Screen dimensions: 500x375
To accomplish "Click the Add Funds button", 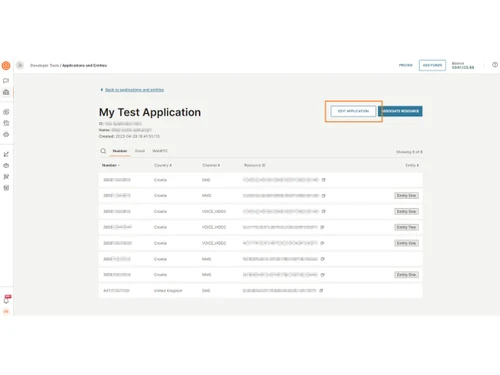I will pos(432,65).
